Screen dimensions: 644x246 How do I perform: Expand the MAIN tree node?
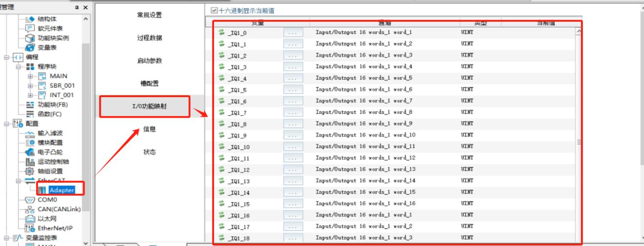[31, 76]
